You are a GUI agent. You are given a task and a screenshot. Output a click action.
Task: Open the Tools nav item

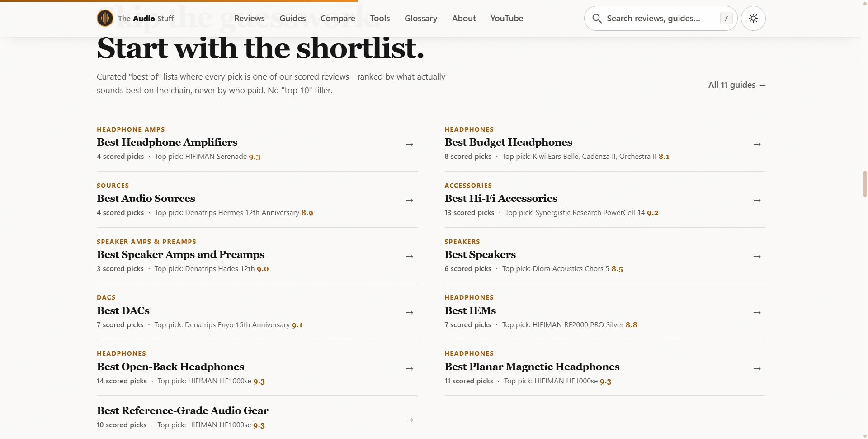point(380,18)
